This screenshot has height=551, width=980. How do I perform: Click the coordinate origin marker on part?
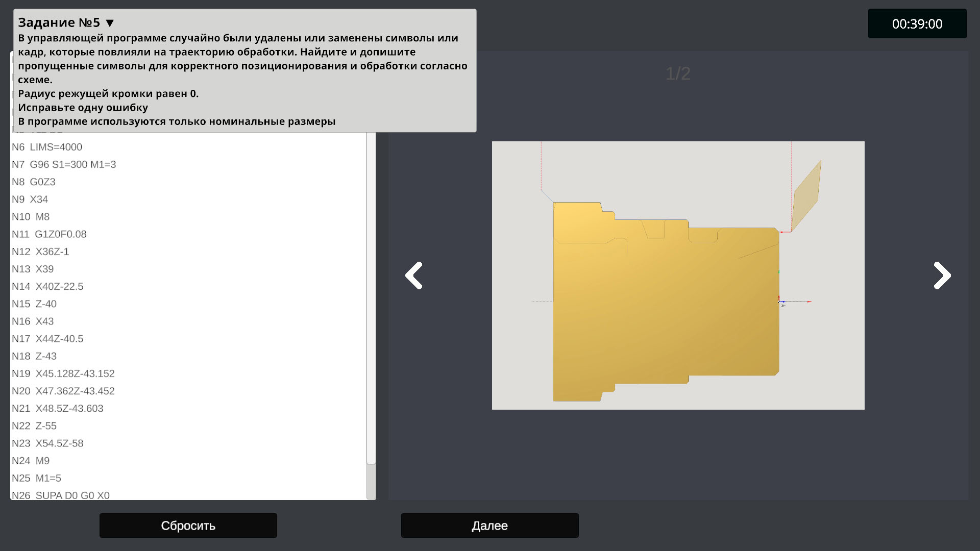[x=779, y=302]
